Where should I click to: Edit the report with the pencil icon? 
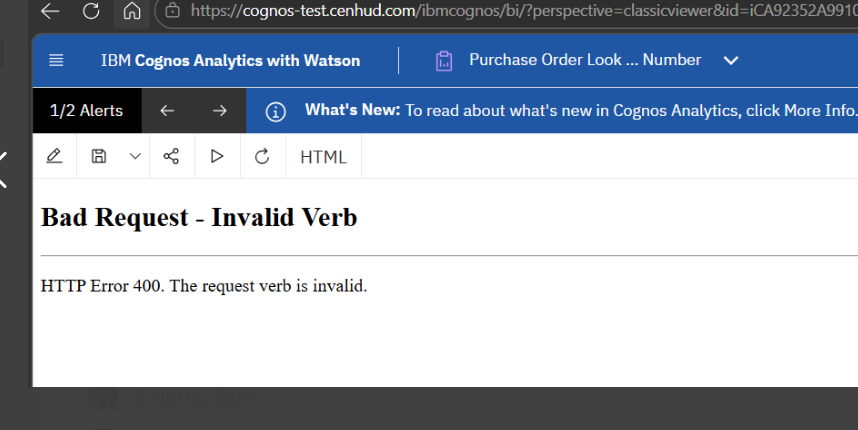pos(54,156)
